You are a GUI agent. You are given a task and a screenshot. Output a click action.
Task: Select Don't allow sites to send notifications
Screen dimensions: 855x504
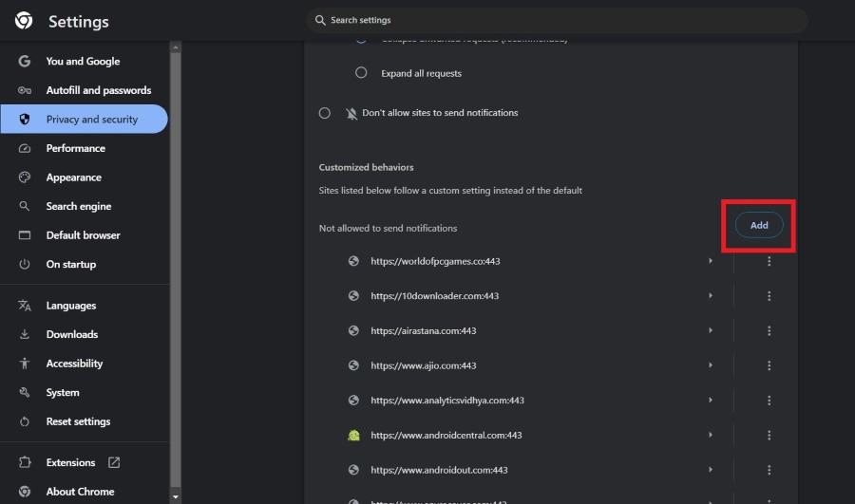(x=325, y=113)
